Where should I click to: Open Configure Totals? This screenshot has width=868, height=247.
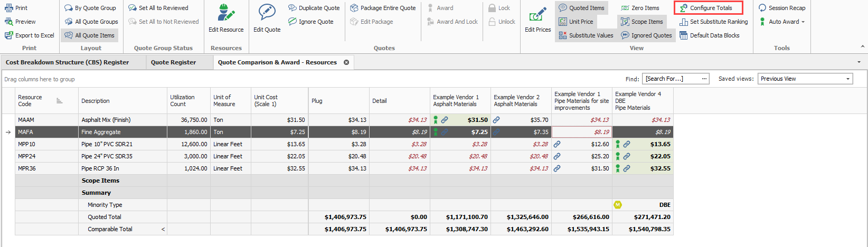(707, 8)
